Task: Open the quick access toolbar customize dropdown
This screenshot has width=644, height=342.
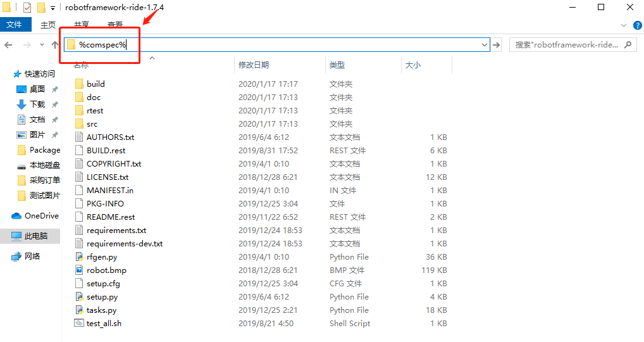Action: 53,8
